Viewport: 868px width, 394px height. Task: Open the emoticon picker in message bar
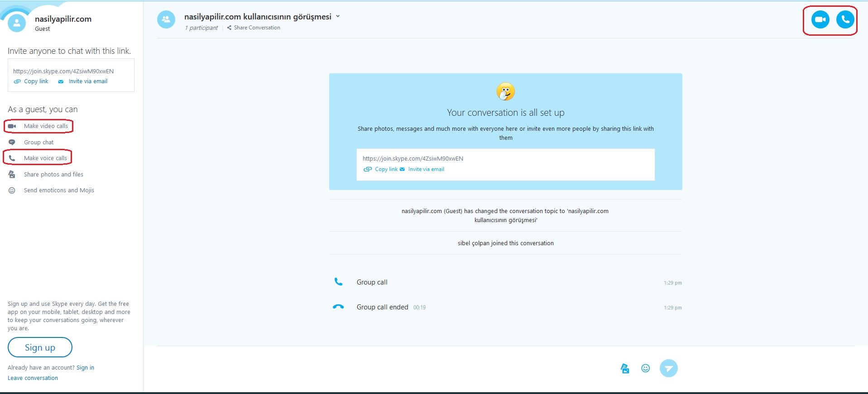(x=646, y=368)
